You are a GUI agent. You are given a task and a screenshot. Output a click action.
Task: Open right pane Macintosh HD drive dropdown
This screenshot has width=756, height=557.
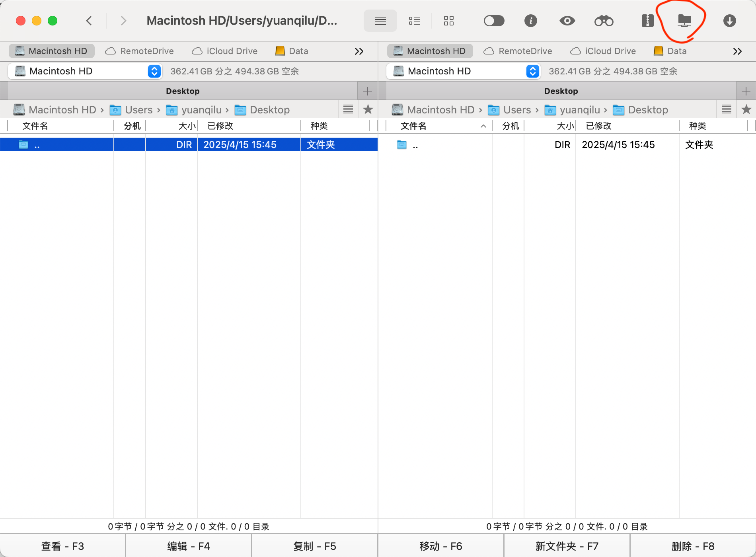[532, 71]
